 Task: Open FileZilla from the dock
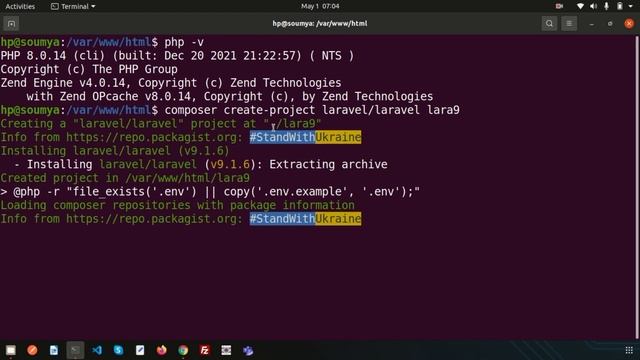pos(204,350)
